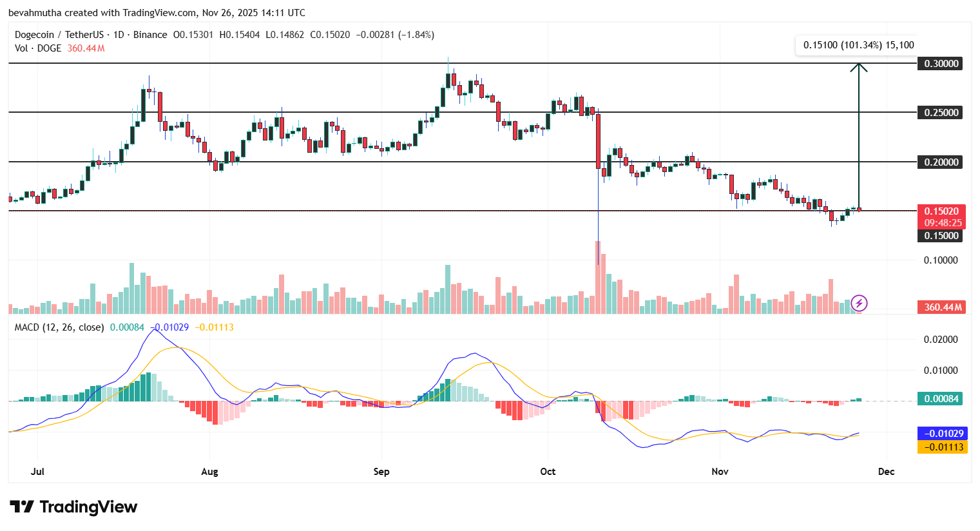Click the 0.15100 (101.34%) arrow price label
This screenshot has width=980, height=531.
[x=857, y=45]
